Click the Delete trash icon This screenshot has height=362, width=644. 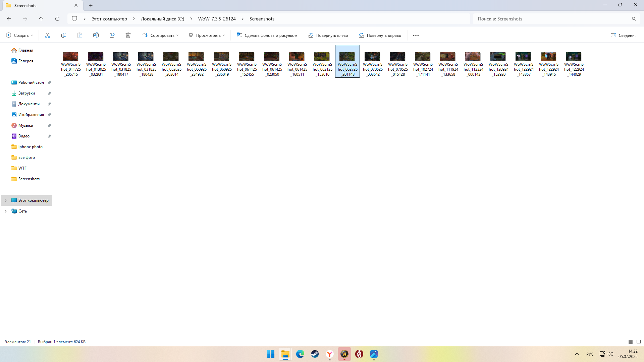click(x=128, y=35)
